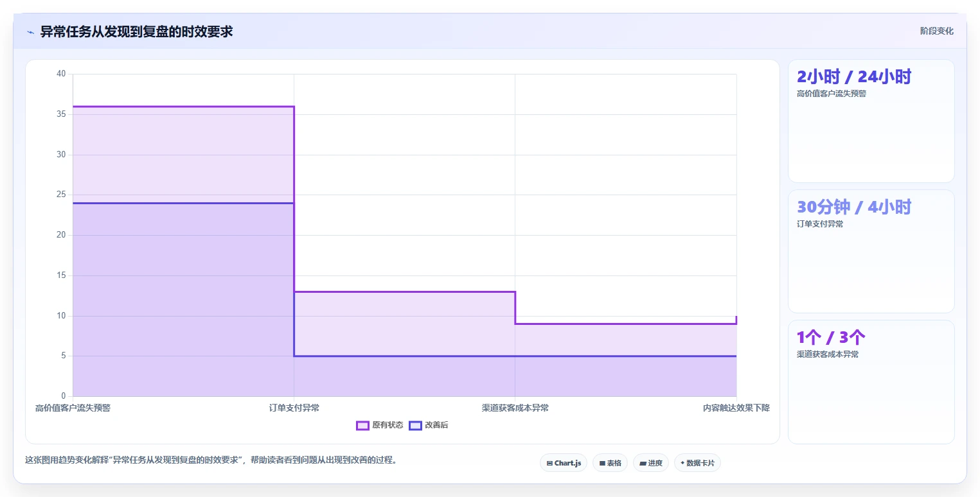Click the caption text below the chart
Viewport: 980px width, 497px height.
tap(211, 460)
